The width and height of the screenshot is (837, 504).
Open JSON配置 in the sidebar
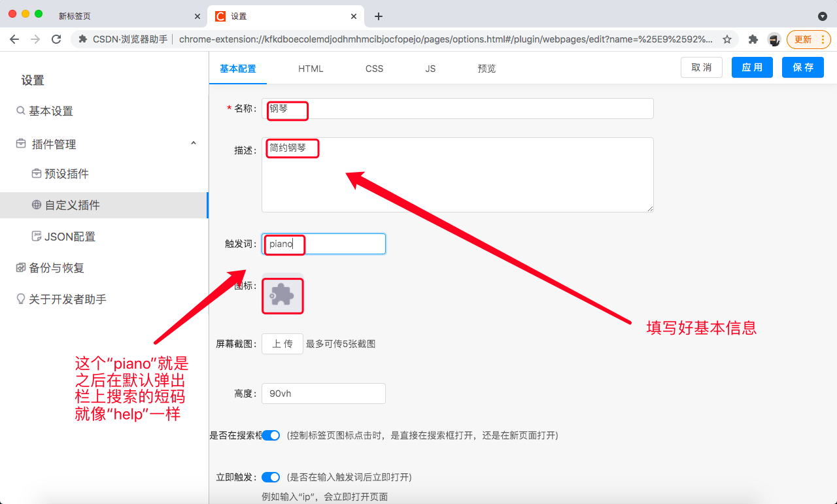point(70,237)
